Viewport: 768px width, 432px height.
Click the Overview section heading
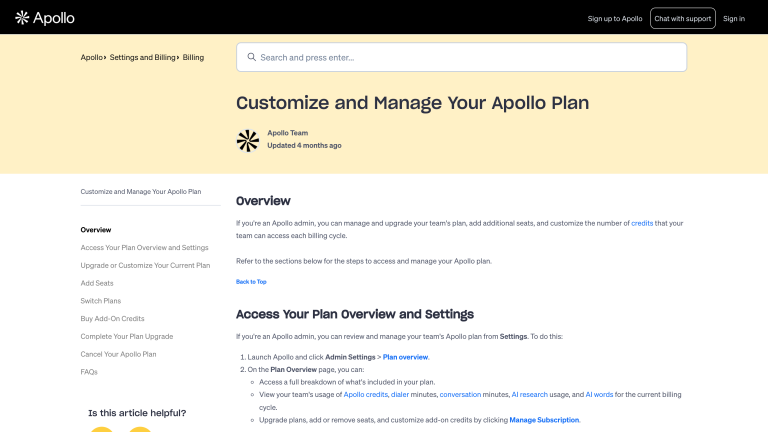263,201
